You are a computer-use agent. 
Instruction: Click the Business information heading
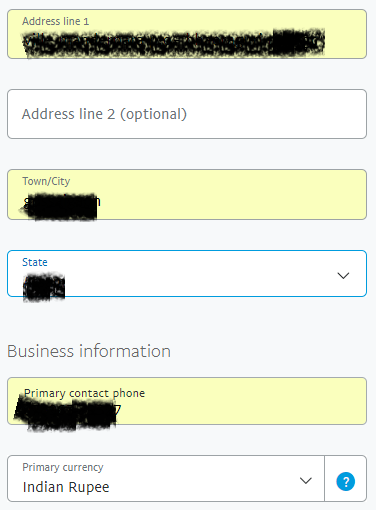tap(89, 351)
